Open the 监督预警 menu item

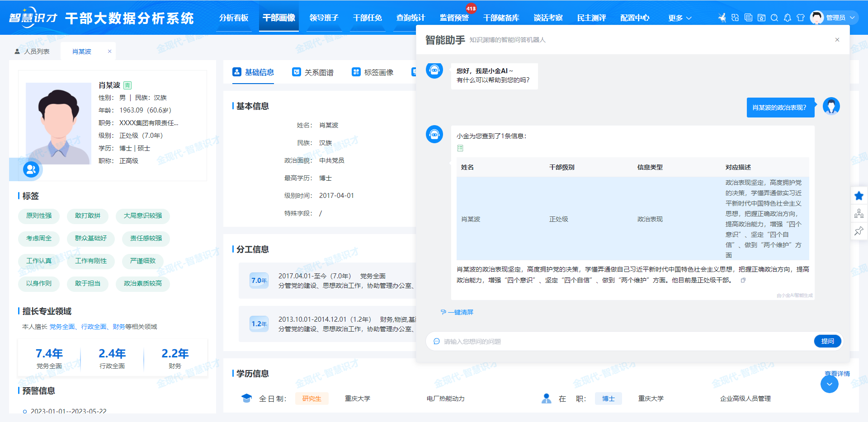pos(454,18)
